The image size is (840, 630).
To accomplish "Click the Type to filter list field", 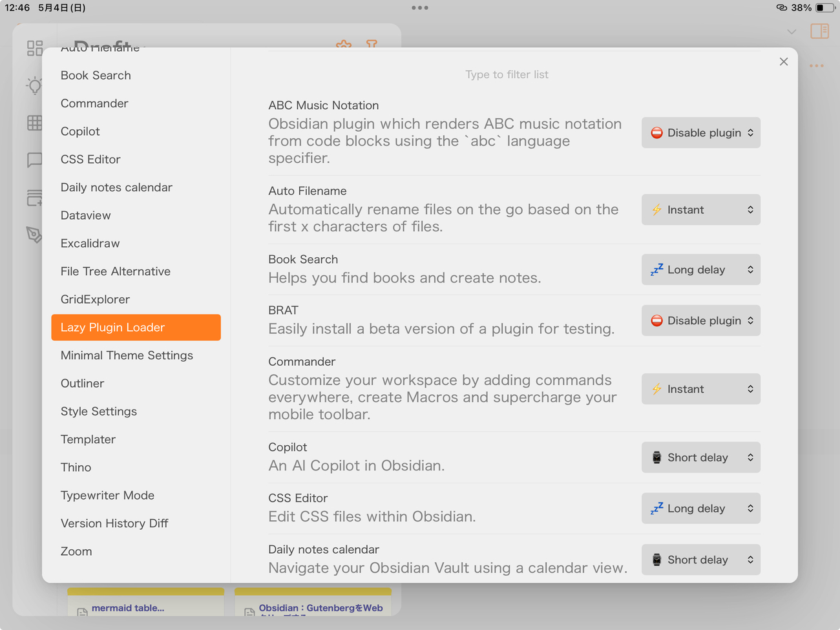I will pyautogui.click(x=507, y=74).
